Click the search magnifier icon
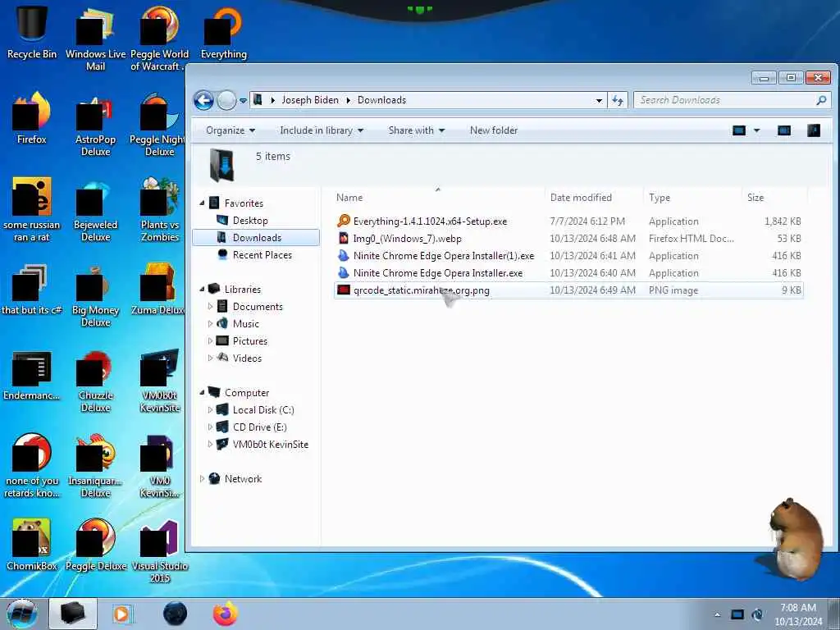 coord(820,100)
